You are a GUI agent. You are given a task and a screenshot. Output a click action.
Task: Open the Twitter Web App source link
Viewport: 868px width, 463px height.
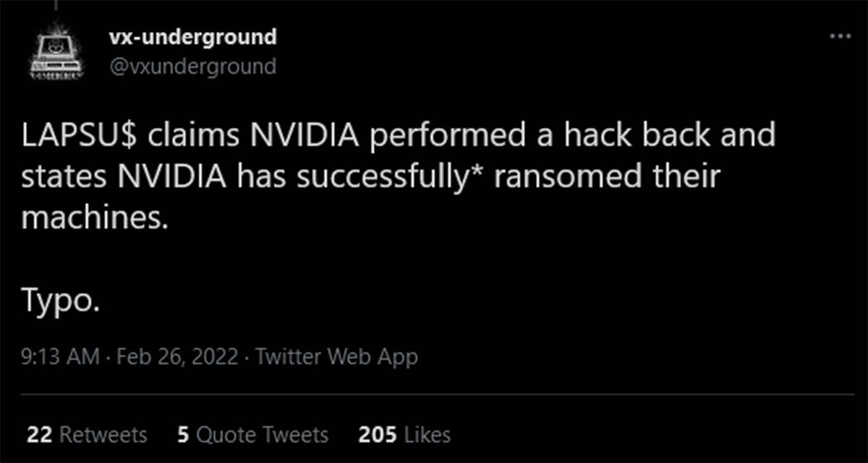pos(336,357)
